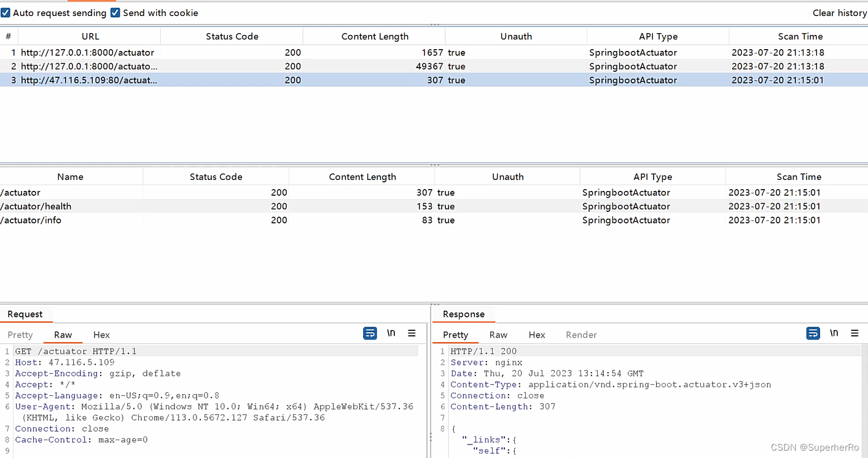Sort top table by URL column
The image size is (868, 458).
[x=90, y=36]
